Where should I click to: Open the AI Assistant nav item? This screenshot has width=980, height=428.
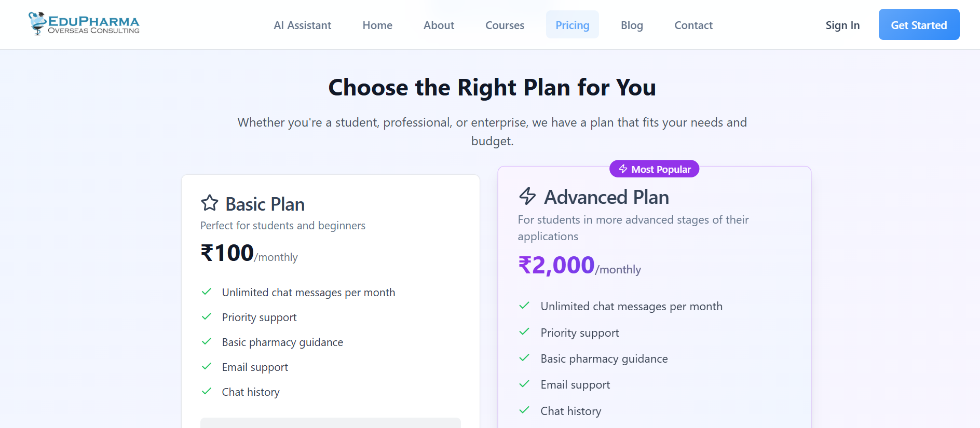(302, 25)
